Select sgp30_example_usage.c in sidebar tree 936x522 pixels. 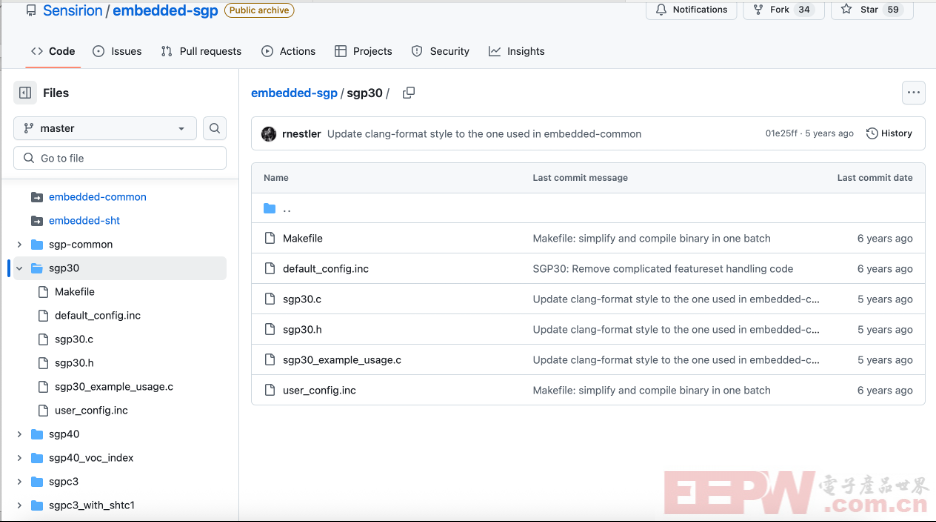coord(114,387)
